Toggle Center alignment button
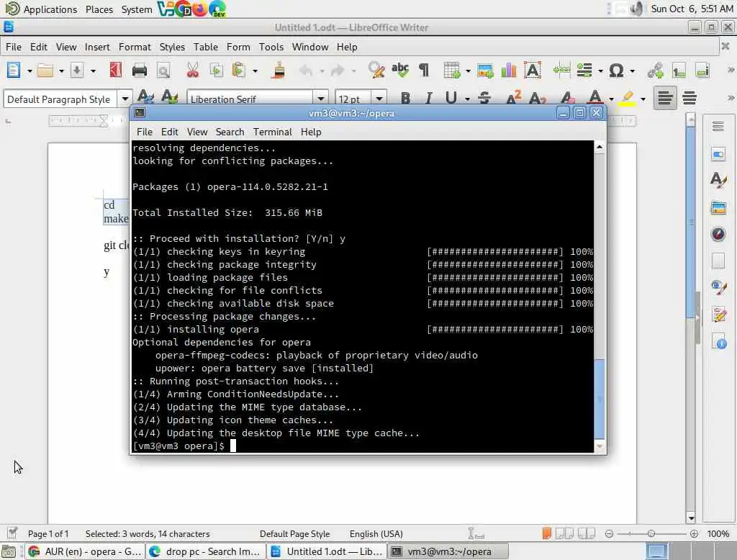 [x=689, y=99]
